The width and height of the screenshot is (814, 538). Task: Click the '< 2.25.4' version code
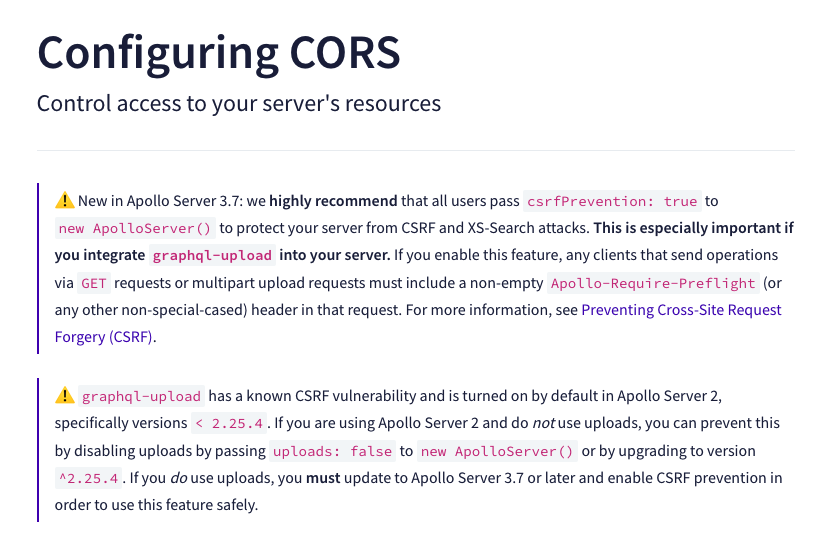click(x=229, y=423)
